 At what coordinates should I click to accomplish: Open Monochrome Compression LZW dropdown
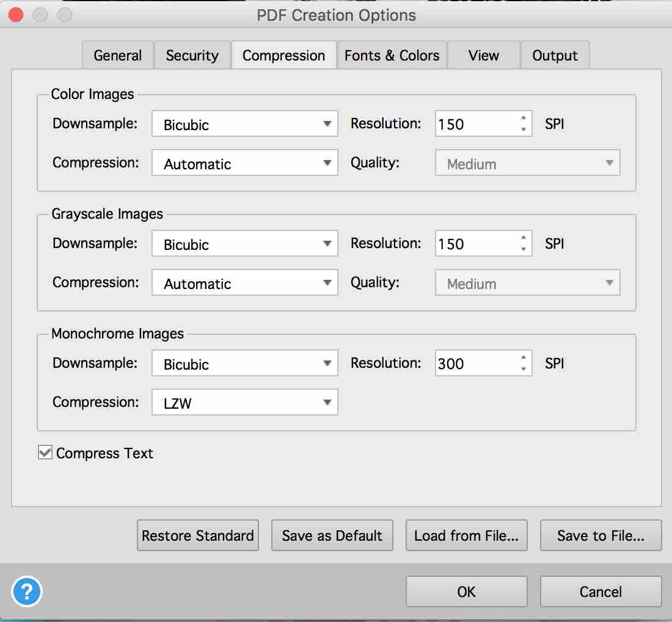[x=245, y=403]
